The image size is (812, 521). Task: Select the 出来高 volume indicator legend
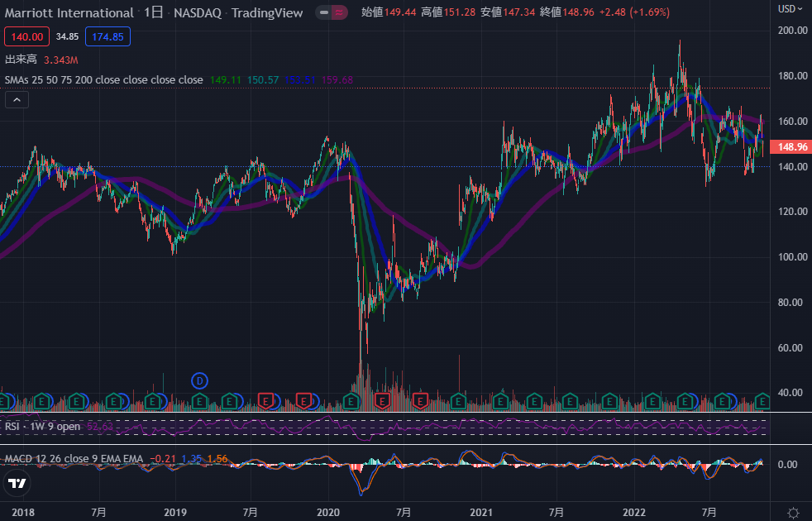pos(21,60)
